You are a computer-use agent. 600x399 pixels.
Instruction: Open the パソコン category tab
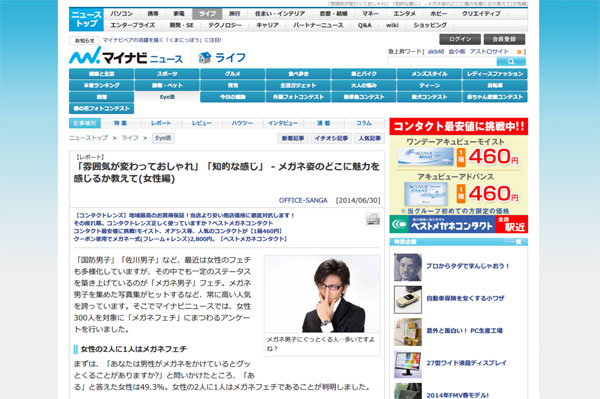pyautogui.click(x=121, y=14)
